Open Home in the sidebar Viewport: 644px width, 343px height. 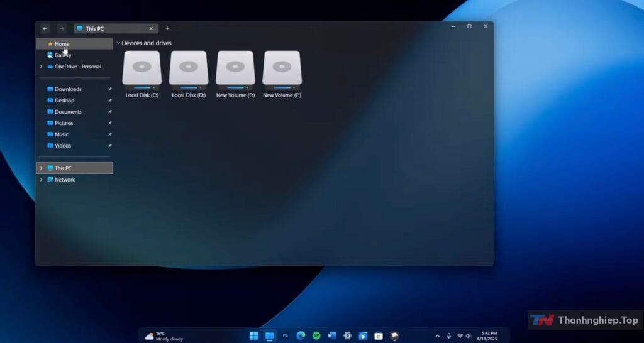[74, 44]
